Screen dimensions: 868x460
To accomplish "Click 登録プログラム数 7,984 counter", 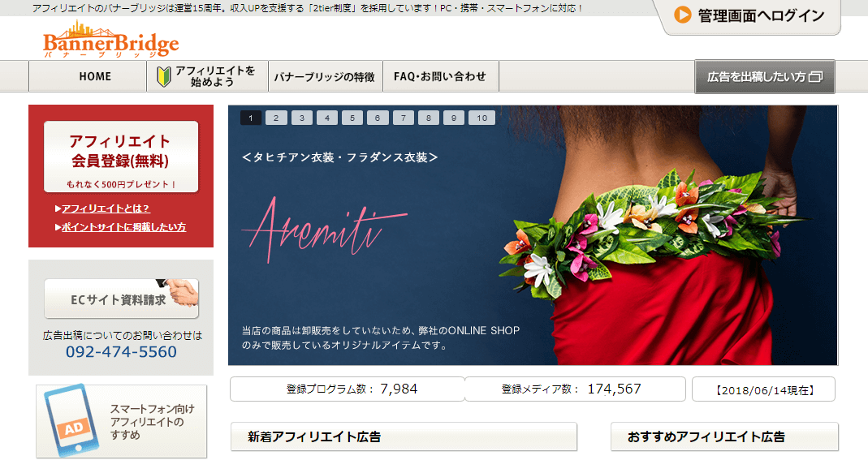I will 347,389.
